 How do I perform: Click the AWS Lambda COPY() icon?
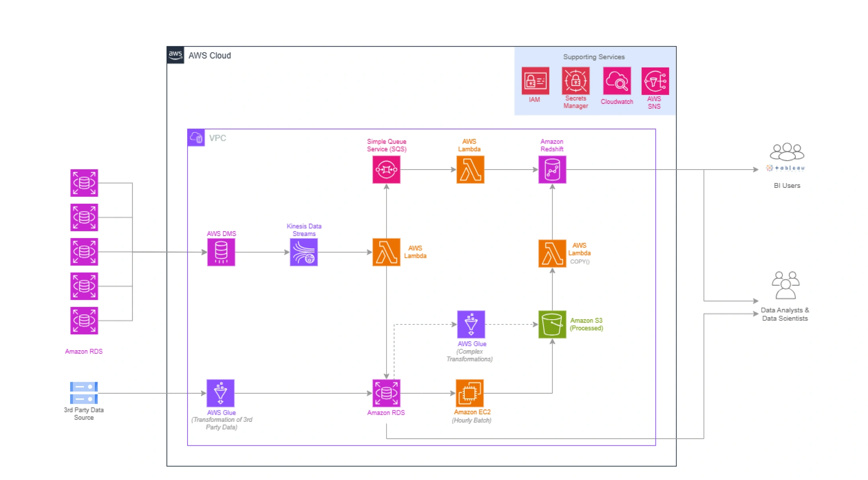pos(552,253)
